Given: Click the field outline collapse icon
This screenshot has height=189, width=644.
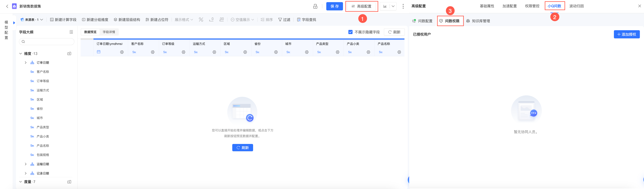Looking at the screenshot, I should click(x=71, y=32).
